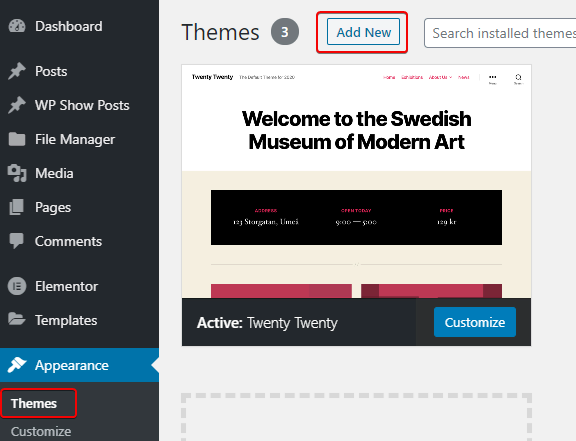
Task: Click the blue Customize button
Action: (x=475, y=322)
